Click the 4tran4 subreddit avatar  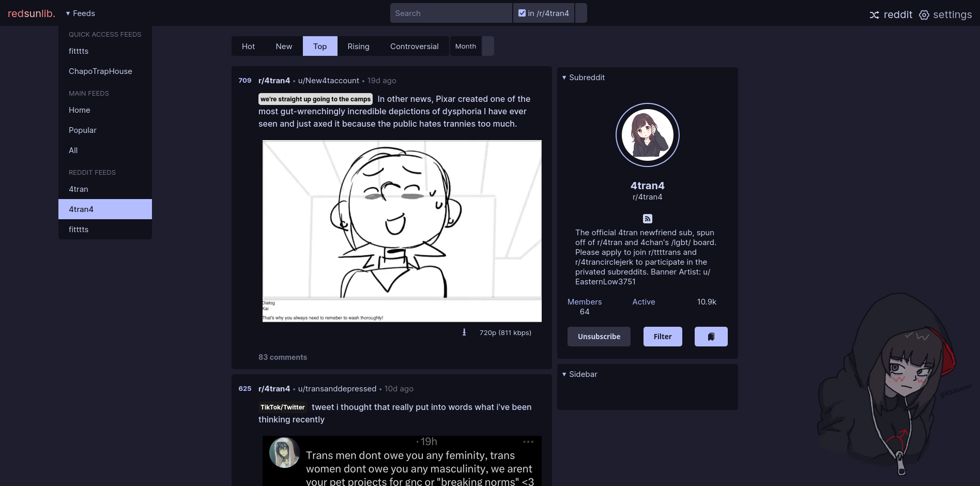point(648,135)
